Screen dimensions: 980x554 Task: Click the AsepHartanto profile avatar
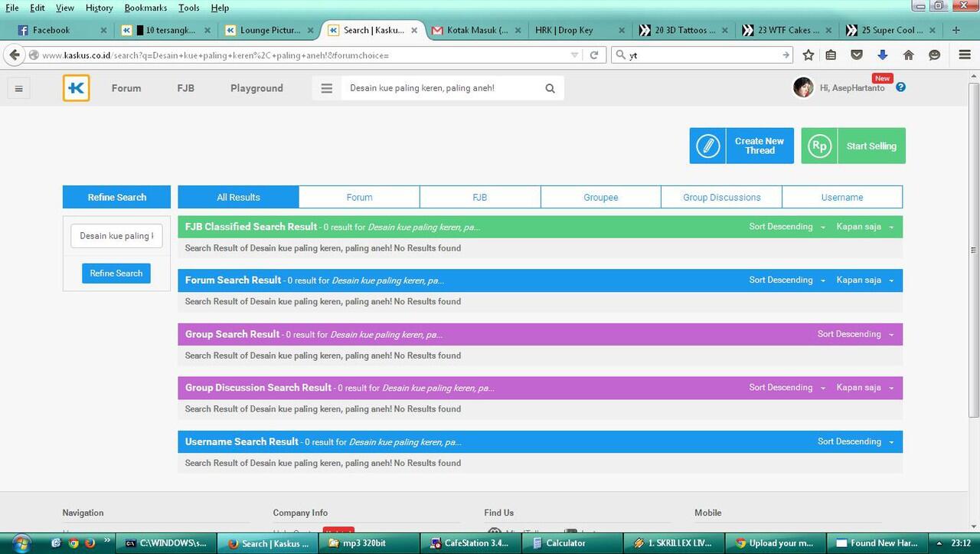coord(803,88)
